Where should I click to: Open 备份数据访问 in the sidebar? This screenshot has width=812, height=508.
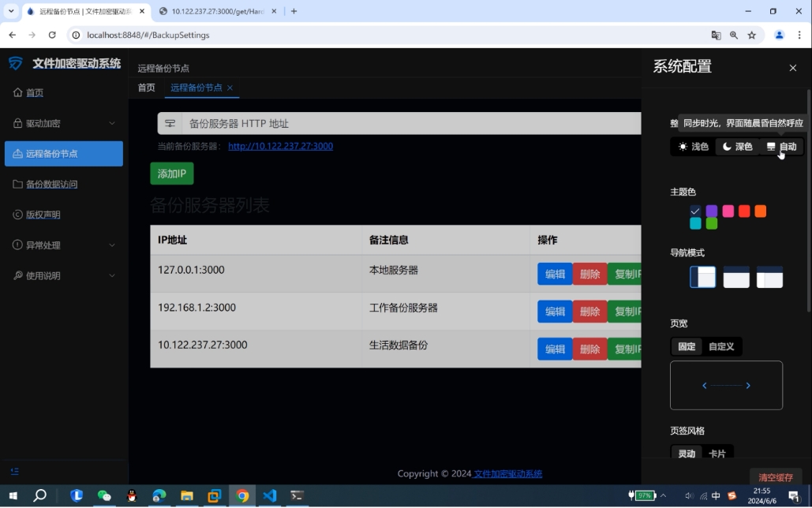(51, 185)
